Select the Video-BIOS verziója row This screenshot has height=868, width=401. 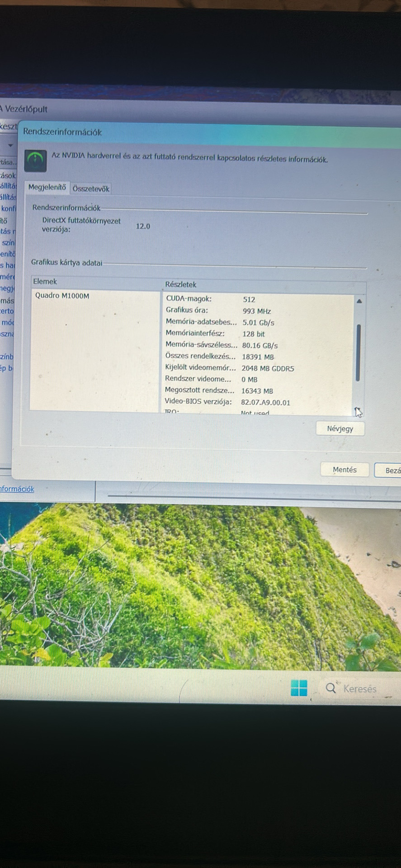(258, 401)
